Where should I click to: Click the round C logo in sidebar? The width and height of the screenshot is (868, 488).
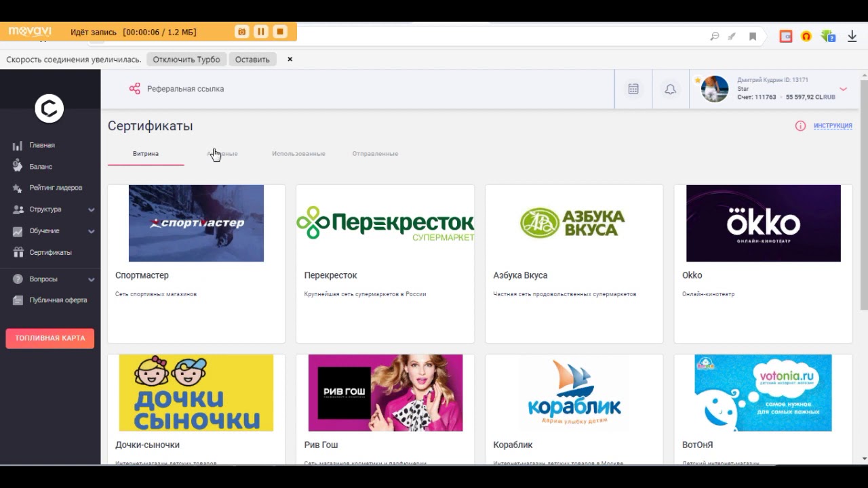(50, 108)
